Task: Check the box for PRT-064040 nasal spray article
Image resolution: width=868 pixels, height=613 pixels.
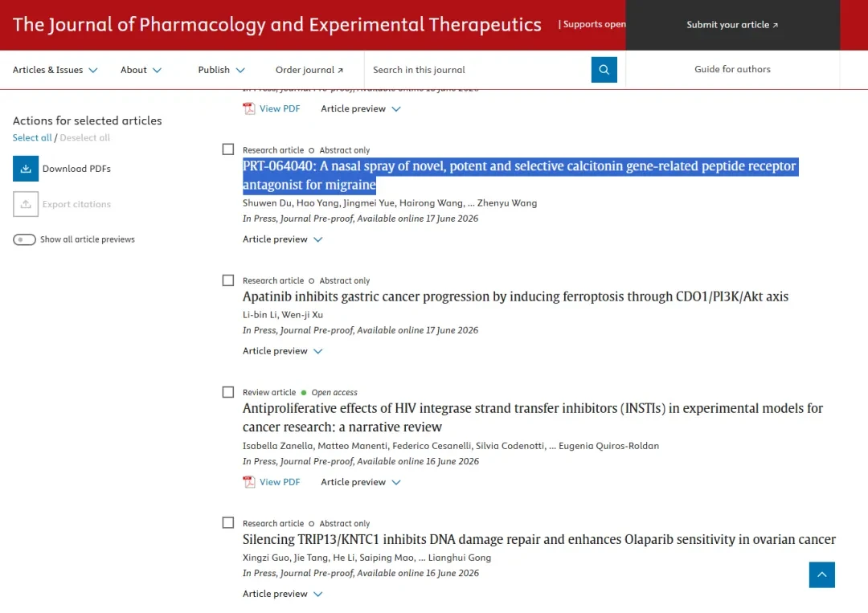Action: pos(228,149)
